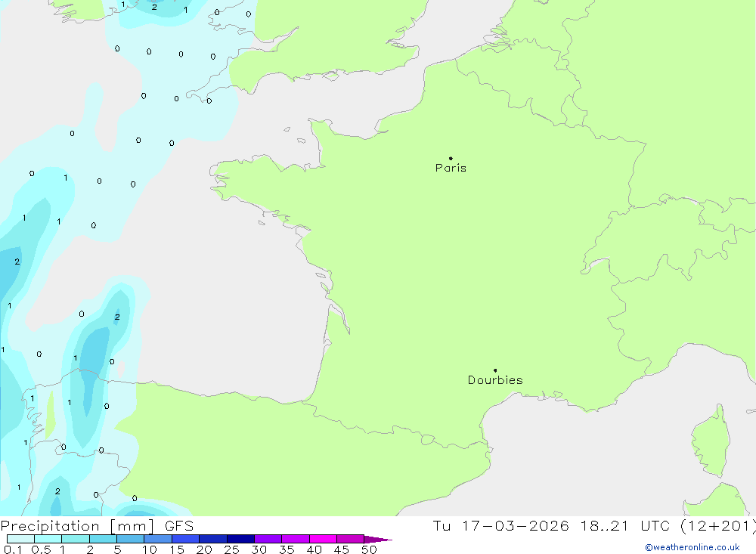Click the Paris city label
756x554 pixels.
pyautogui.click(x=451, y=168)
